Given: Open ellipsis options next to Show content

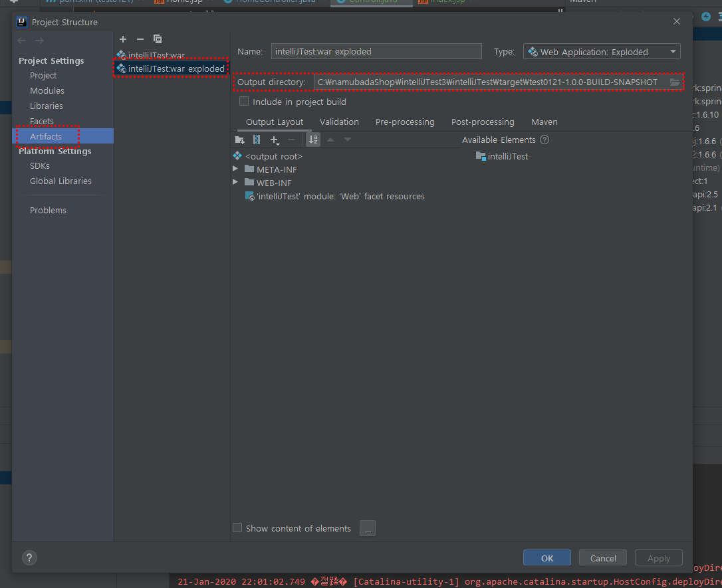Looking at the screenshot, I should [368, 528].
